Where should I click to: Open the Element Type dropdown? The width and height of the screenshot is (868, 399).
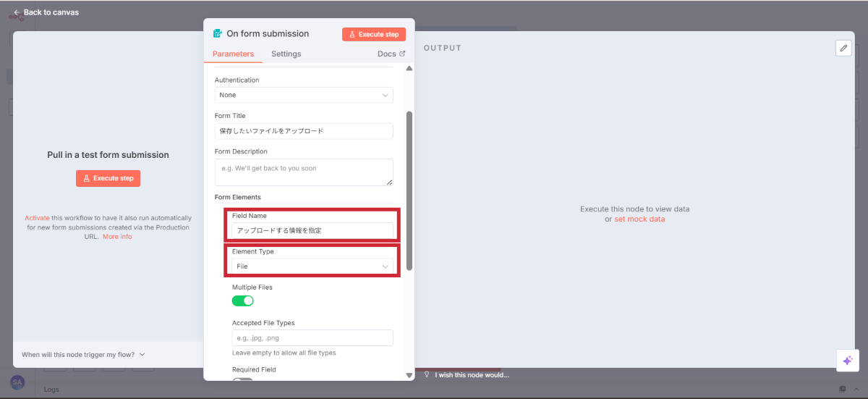[312, 266]
